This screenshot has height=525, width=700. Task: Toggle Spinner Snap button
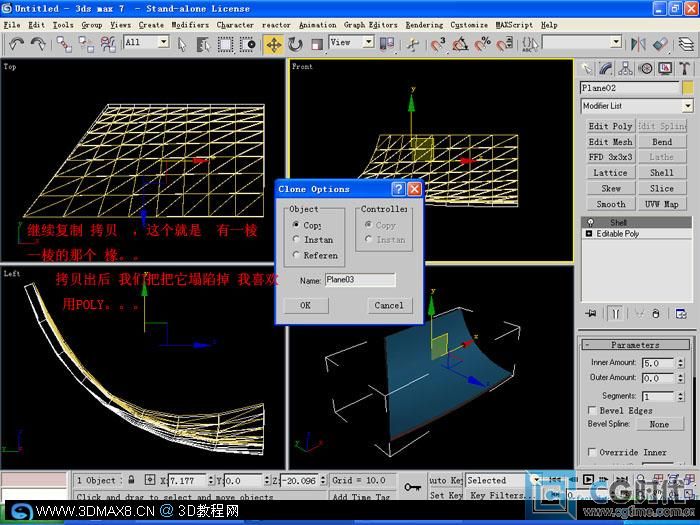504,44
